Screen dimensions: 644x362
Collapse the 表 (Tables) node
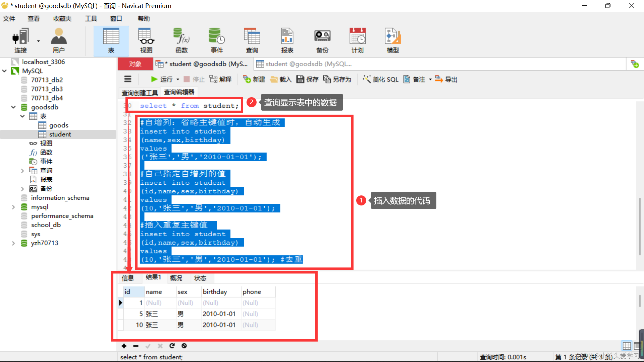(x=22, y=116)
